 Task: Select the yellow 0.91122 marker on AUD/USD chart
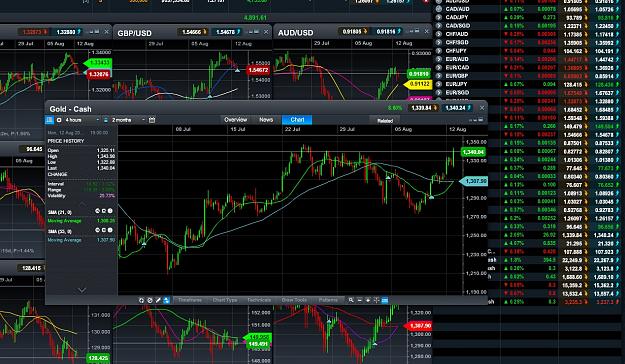[x=418, y=84]
